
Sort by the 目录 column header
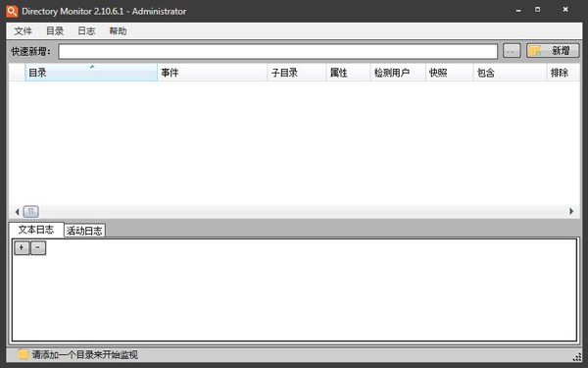[91, 73]
